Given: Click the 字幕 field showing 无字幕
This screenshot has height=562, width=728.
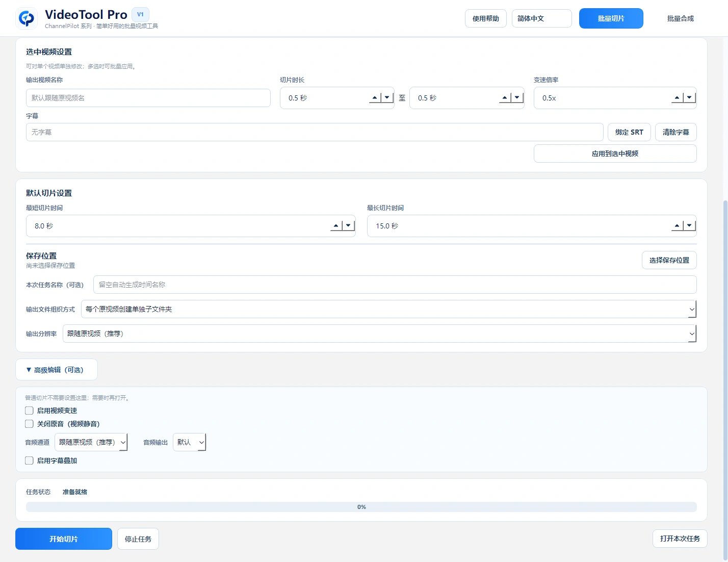Looking at the screenshot, I should (x=315, y=132).
